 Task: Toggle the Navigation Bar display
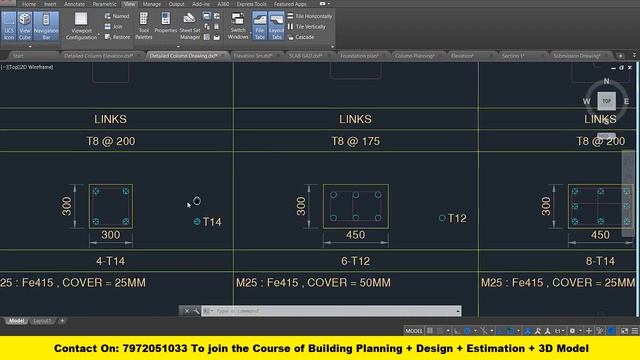coord(46,26)
